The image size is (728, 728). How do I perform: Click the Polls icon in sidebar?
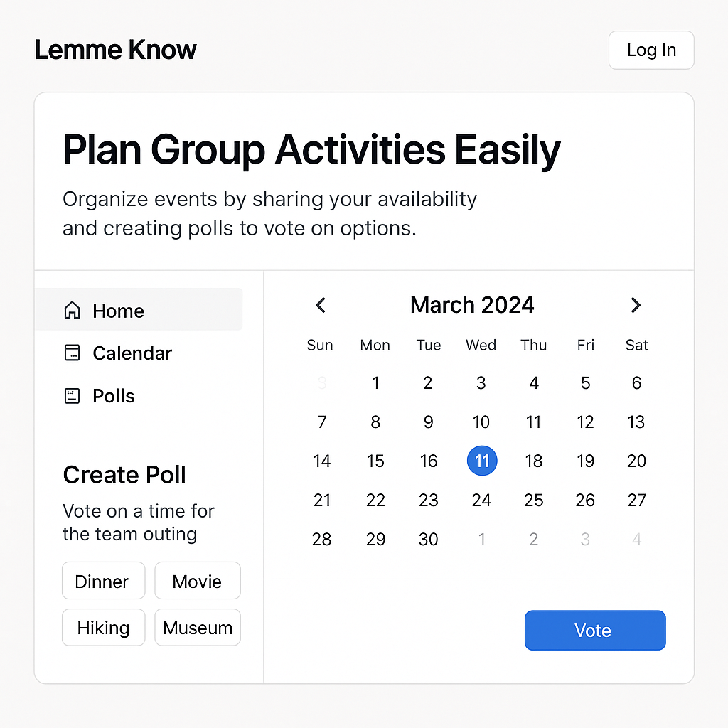pos(72,396)
